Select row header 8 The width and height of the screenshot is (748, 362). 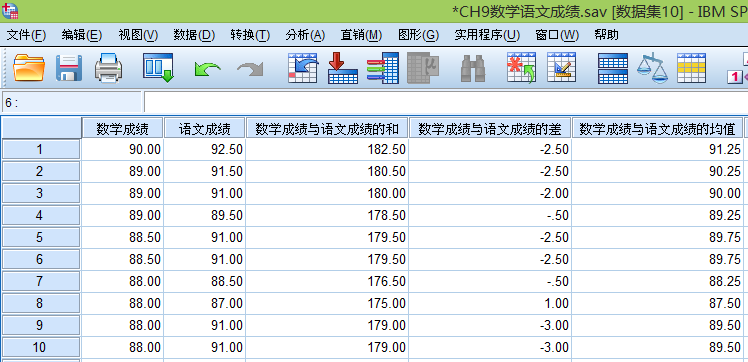pos(41,303)
